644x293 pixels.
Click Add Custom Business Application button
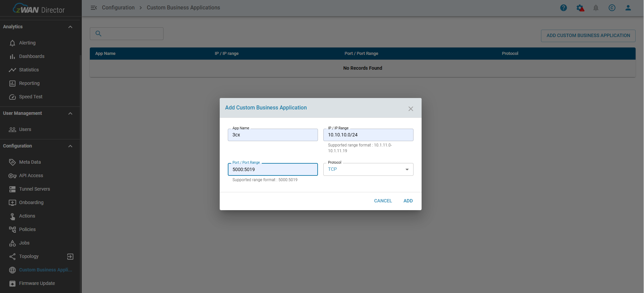[588, 36]
